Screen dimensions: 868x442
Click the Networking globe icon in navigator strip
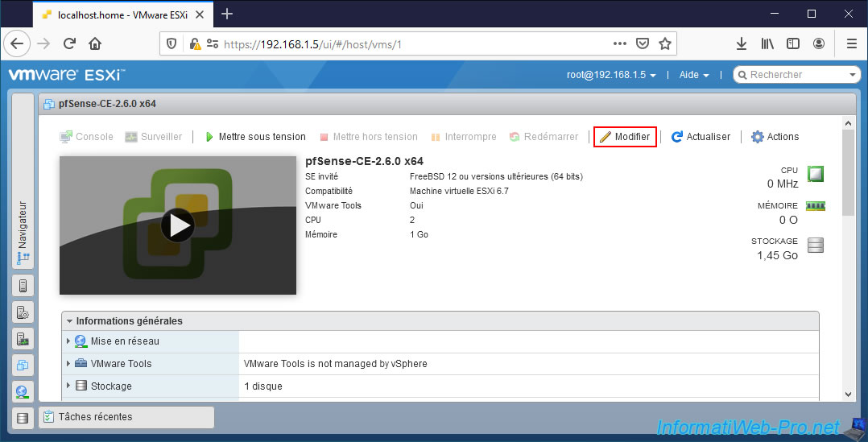[23, 391]
